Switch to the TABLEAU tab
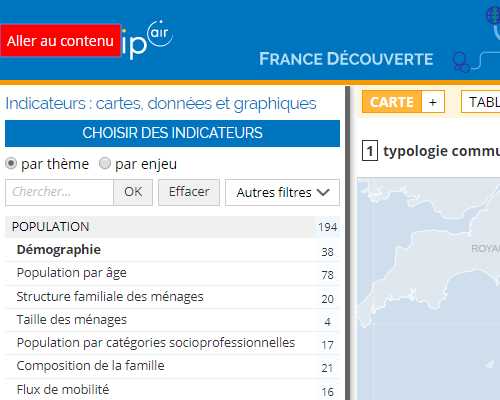 (x=481, y=102)
